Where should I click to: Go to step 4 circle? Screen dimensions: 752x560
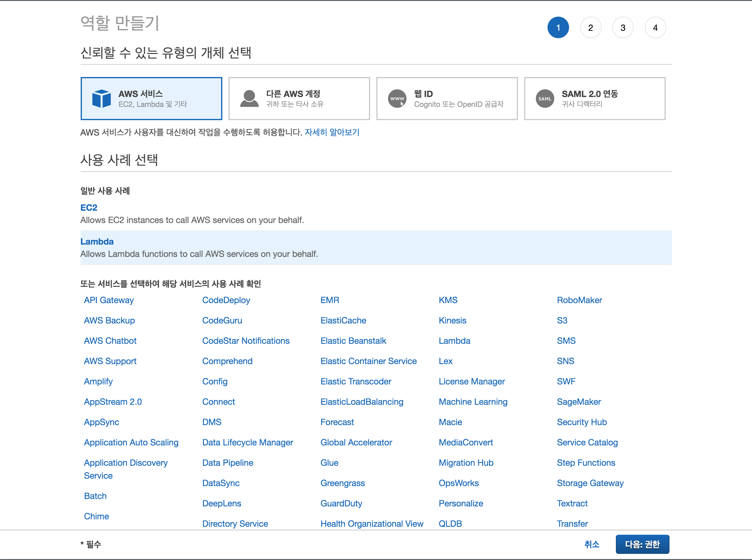(655, 28)
